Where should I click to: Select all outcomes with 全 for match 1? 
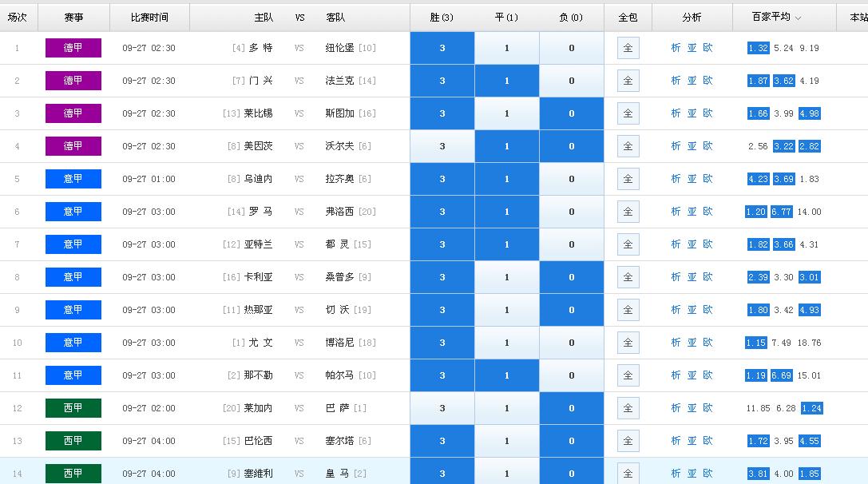pos(628,48)
